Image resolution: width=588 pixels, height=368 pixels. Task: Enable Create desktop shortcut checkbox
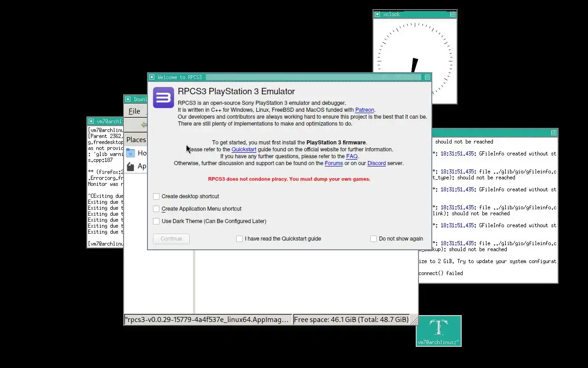[x=156, y=196]
